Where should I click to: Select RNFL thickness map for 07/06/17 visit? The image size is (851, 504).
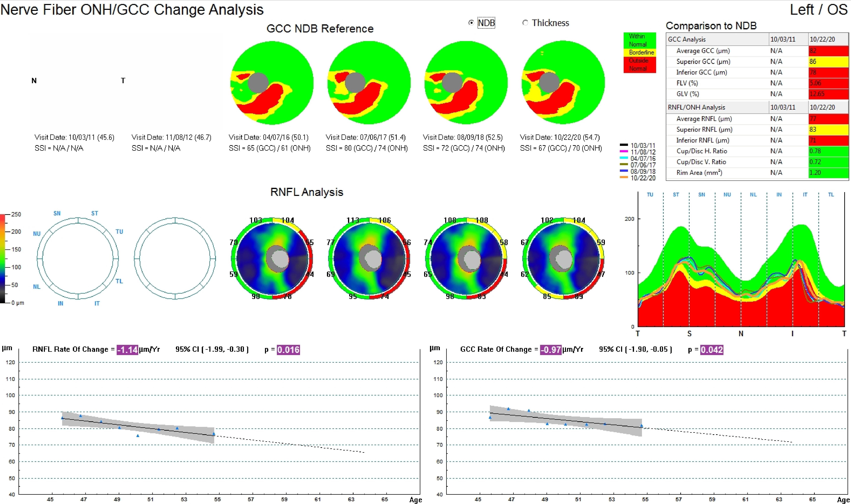point(369,258)
